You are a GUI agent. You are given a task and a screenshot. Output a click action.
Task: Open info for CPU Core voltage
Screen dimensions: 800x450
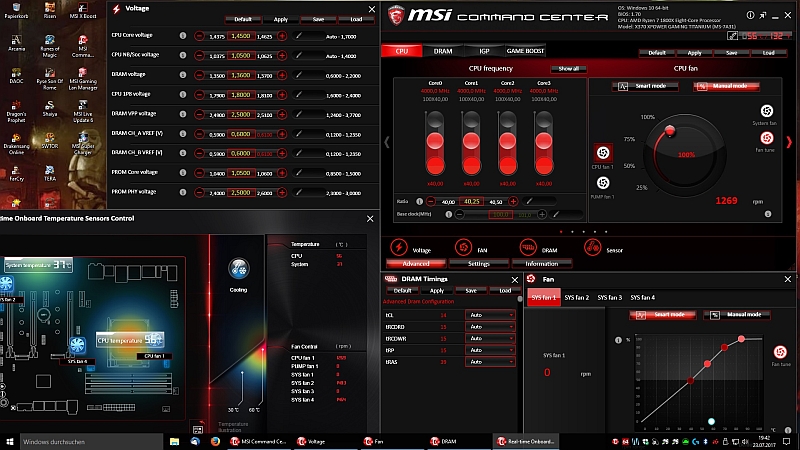click(183, 36)
